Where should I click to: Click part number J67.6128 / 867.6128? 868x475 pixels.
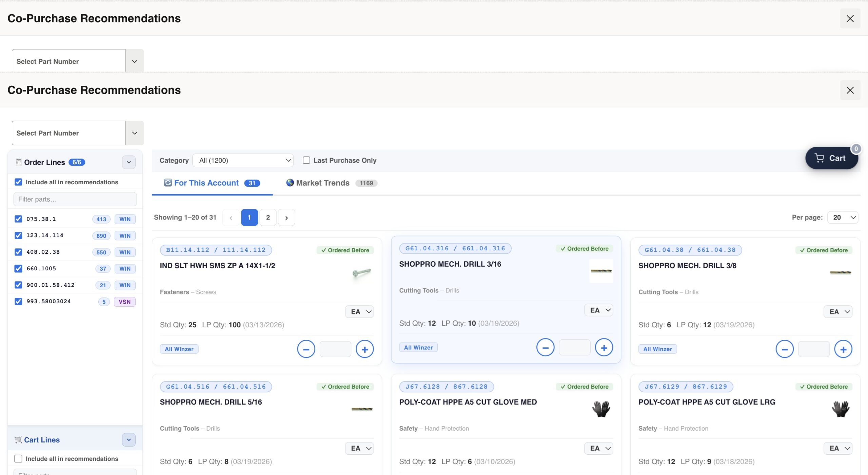click(x=447, y=387)
